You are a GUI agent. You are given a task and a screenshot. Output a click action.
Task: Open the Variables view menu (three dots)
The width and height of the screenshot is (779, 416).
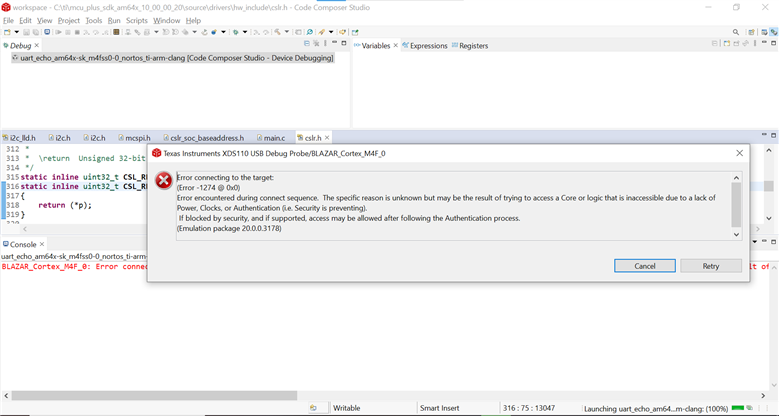coord(755,43)
